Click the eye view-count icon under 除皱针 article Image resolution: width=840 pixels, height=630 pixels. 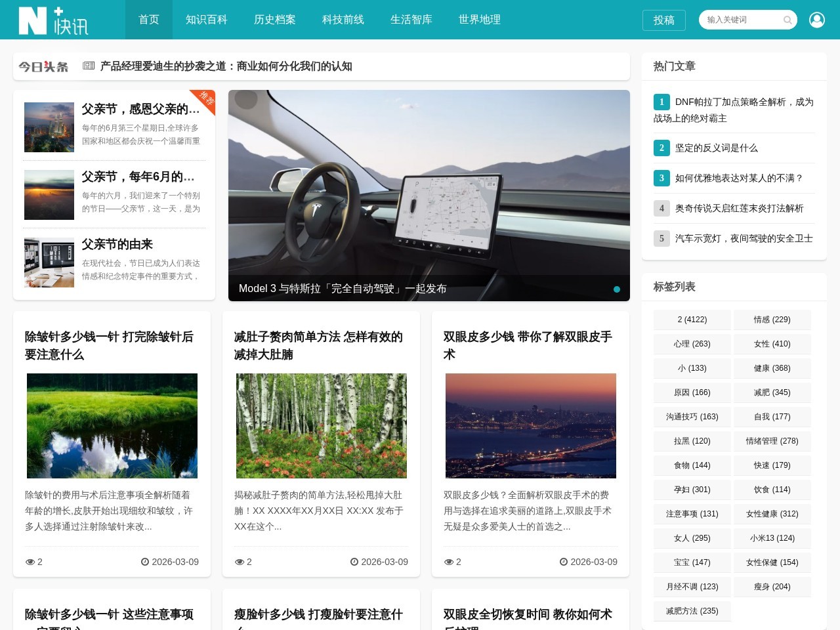(x=30, y=562)
